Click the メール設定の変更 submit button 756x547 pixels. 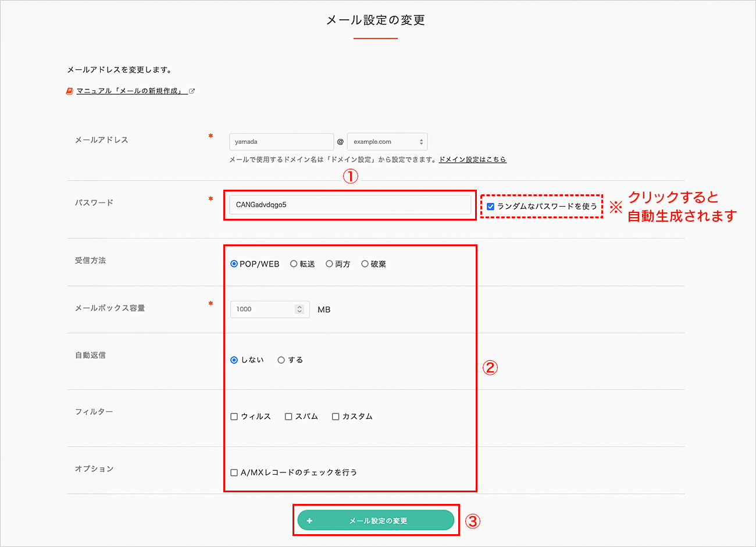tap(376, 520)
